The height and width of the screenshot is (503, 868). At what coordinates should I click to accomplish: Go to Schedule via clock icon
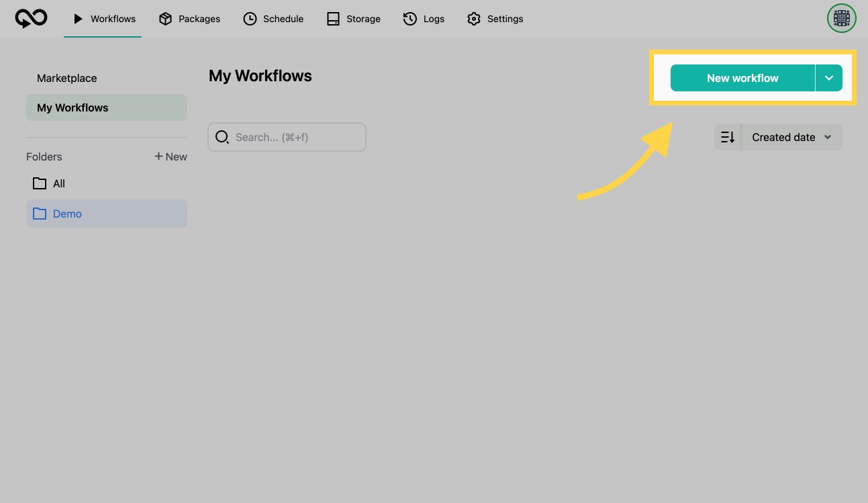click(x=250, y=19)
